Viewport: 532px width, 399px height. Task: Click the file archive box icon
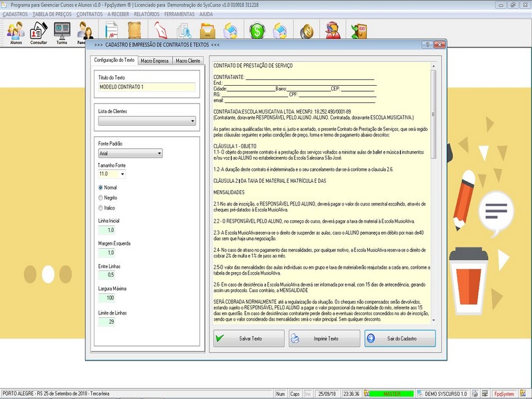(x=207, y=31)
